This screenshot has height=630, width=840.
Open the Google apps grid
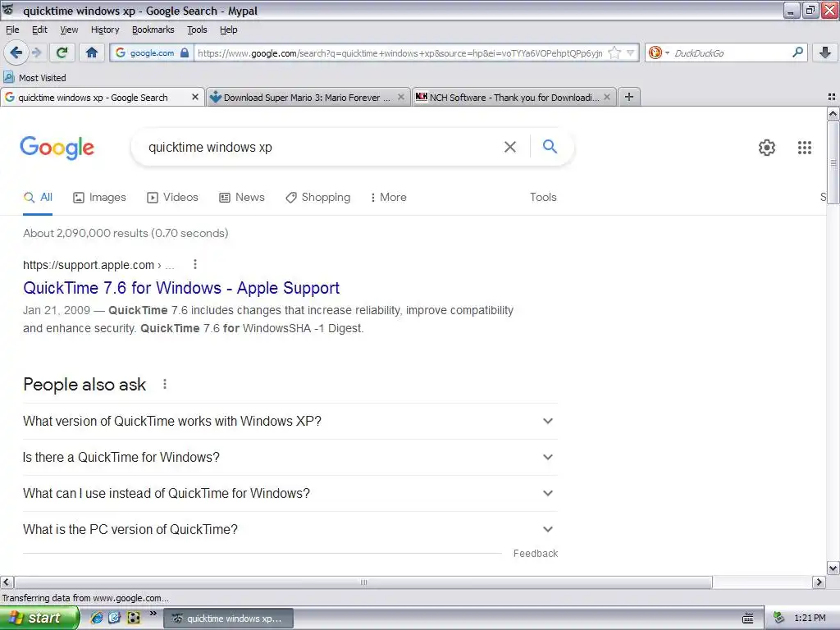coord(804,148)
